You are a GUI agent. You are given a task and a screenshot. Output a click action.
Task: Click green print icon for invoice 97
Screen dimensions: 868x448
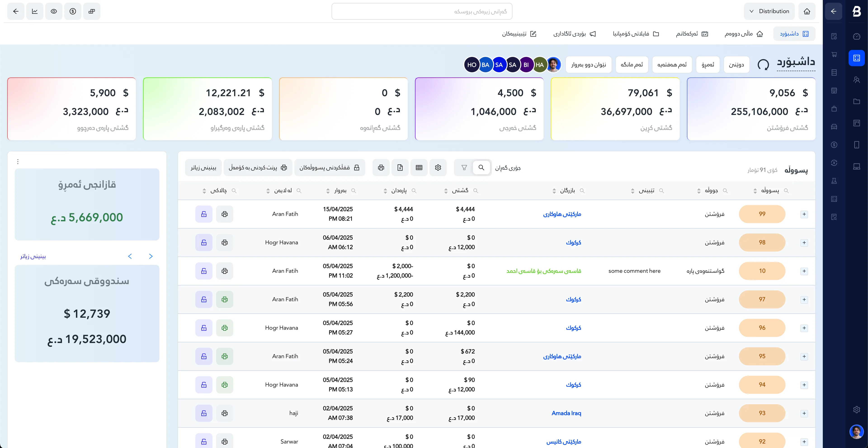coord(224,299)
